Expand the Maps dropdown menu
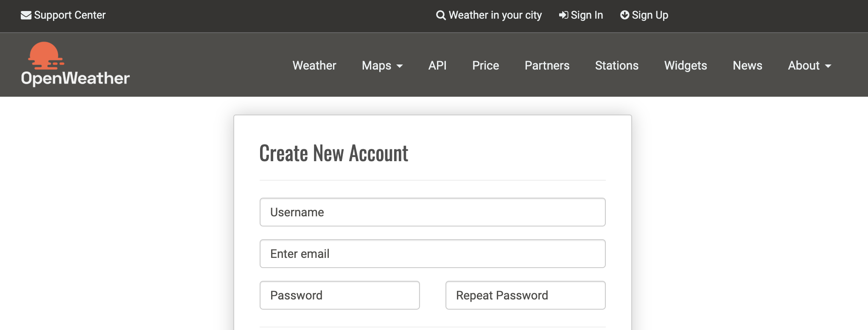The image size is (868, 330). [382, 66]
